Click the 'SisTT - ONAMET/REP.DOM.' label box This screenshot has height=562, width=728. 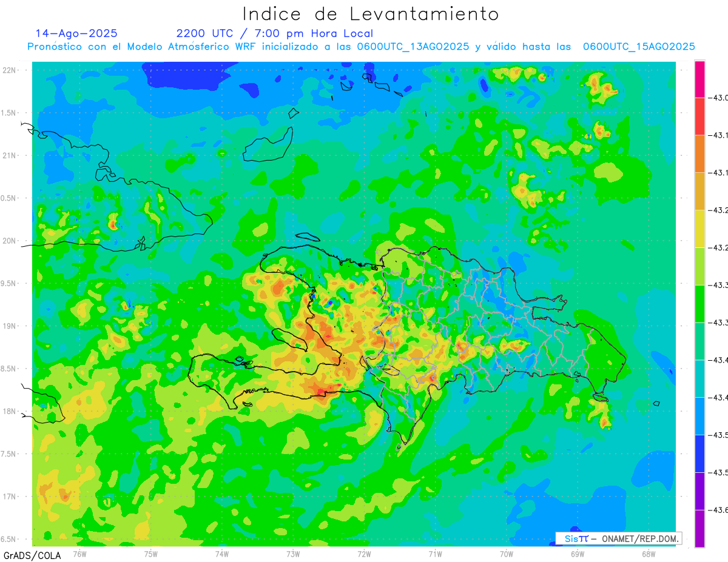point(618,538)
